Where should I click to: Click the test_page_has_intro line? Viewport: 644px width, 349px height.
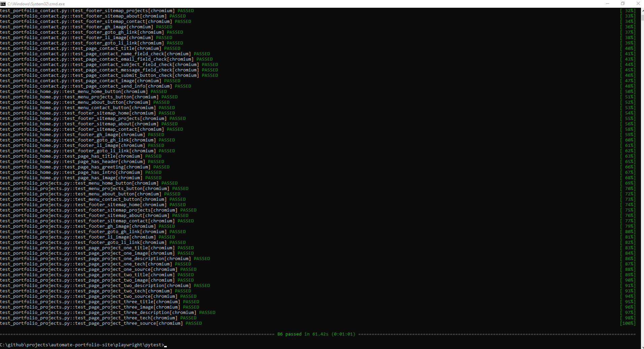point(81,172)
